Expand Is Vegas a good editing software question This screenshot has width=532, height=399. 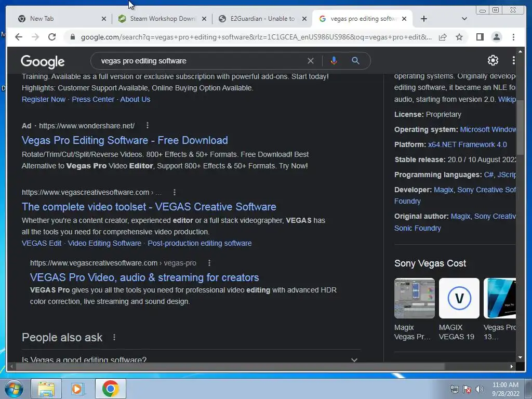point(191,359)
